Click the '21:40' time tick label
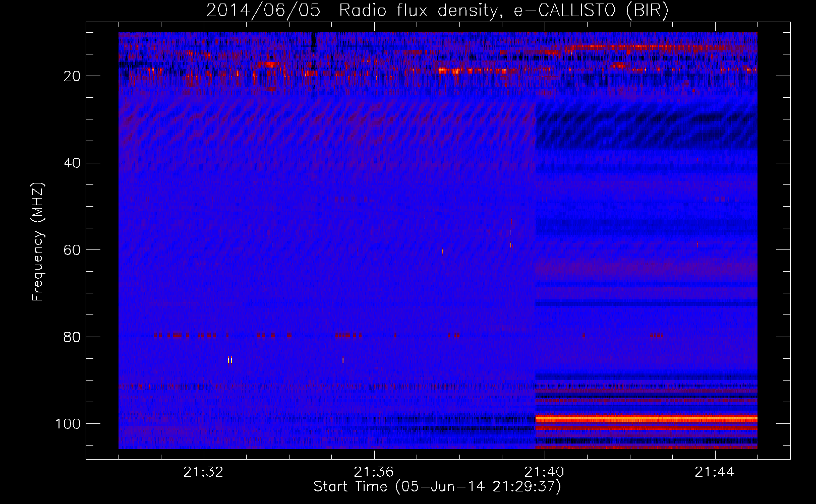 coord(544,472)
